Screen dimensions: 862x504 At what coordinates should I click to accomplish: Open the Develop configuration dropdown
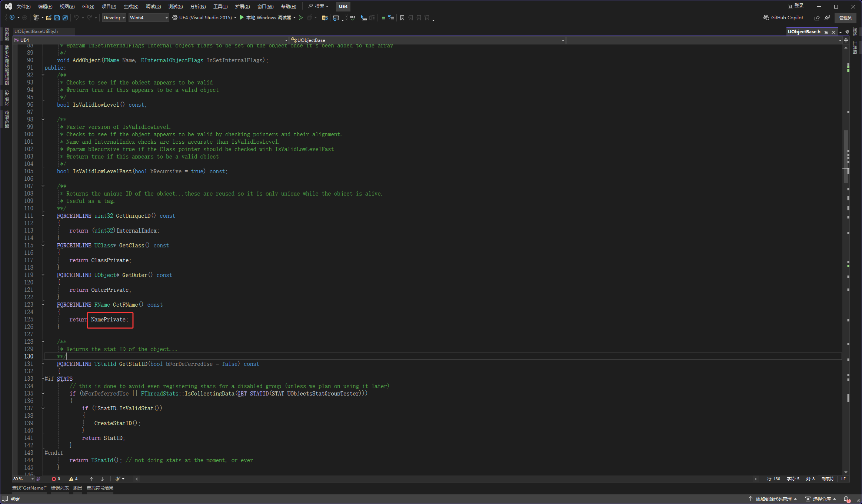tap(114, 18)
